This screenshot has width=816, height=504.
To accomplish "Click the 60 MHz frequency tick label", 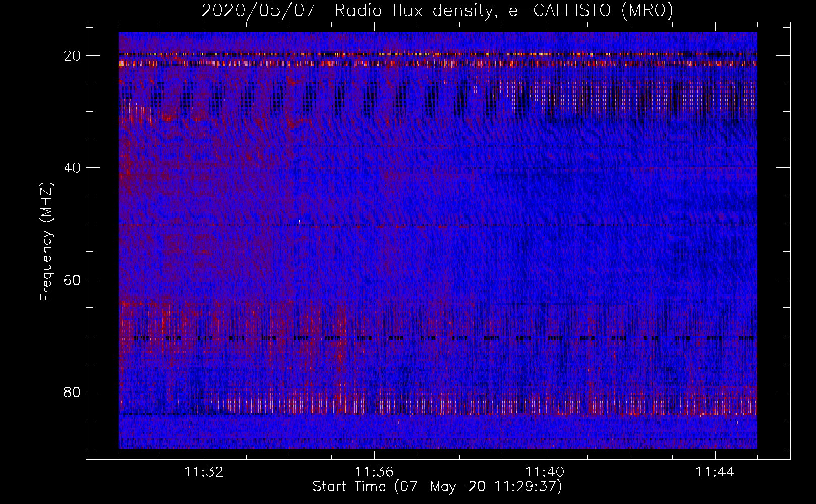I will [x=73, y=280].
